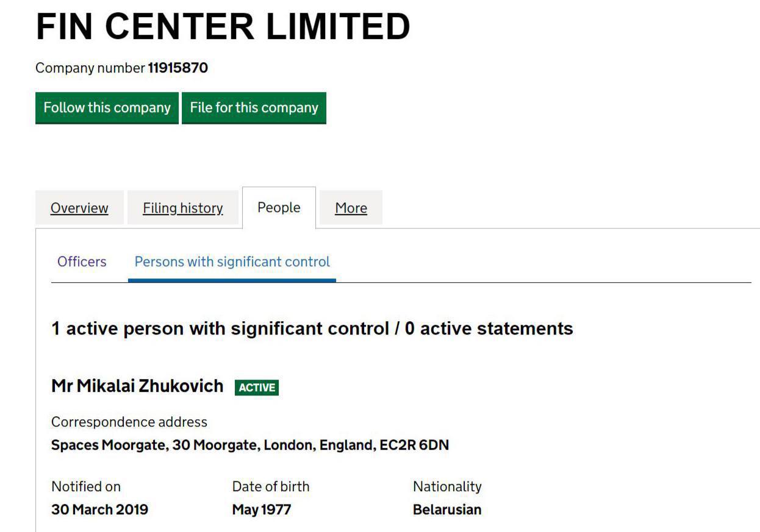Click the name Mr Mikalai Zhukovich
This screenshot has width=760, height=532.
pos(137,386)
